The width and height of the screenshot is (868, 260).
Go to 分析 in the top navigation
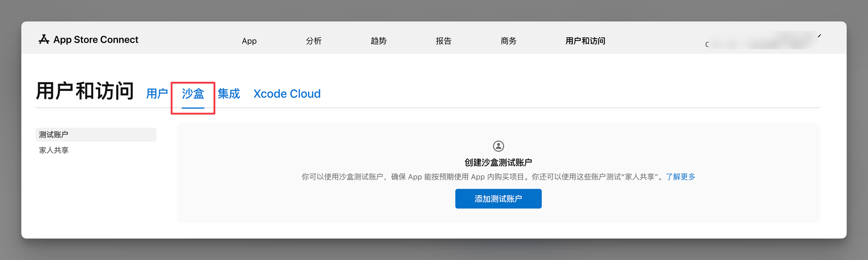[313, 41]
